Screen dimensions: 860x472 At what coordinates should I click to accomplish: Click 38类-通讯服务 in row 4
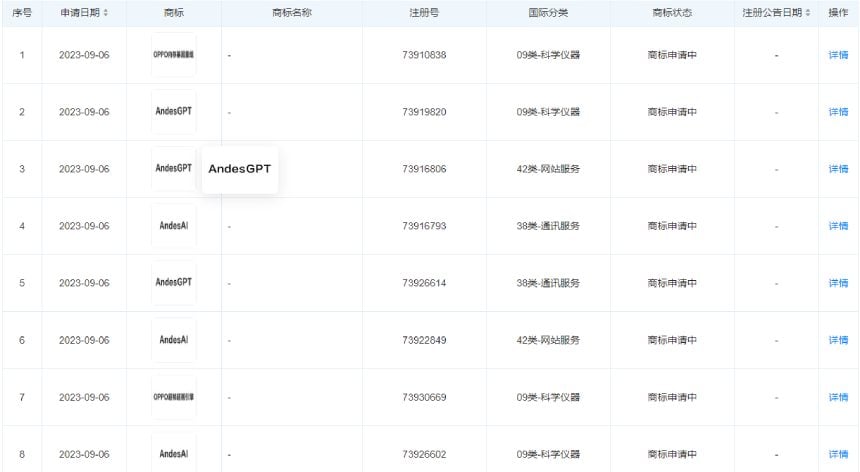click(x=548, y=226)
